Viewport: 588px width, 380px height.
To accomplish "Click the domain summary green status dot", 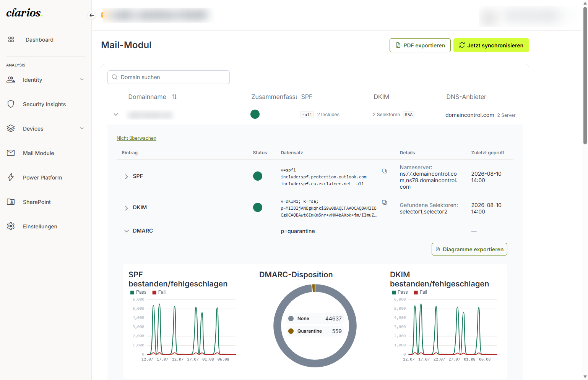I will [x=255, y=114].
